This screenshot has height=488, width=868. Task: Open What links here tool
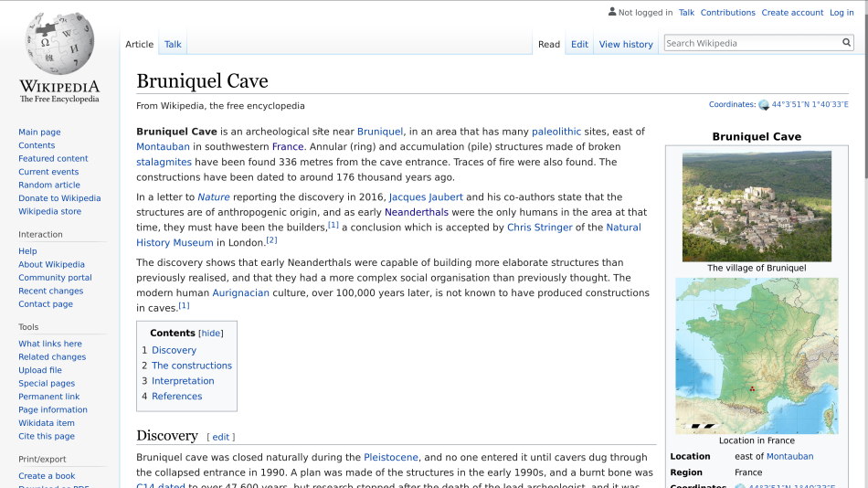point(50,344)
